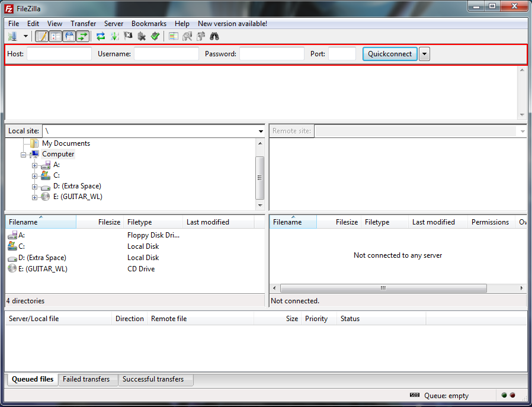Screen dimensions: 532x407
Task: Expand the A: drive tree node
Action: [34, 165]
